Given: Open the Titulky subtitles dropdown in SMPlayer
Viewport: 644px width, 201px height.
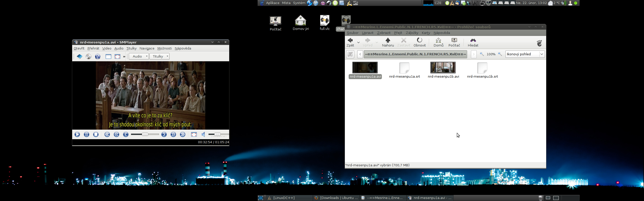Looking at the screenshot, I should click(159, 56).
